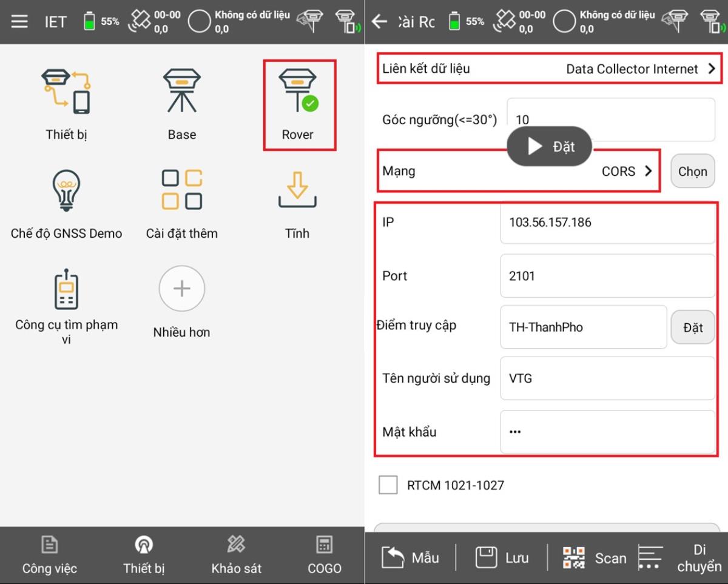The height and width of the screenshot is (584, 728).
Task: Open Công cụ tìm phạm vi tool
Action: tap(66, 290)
